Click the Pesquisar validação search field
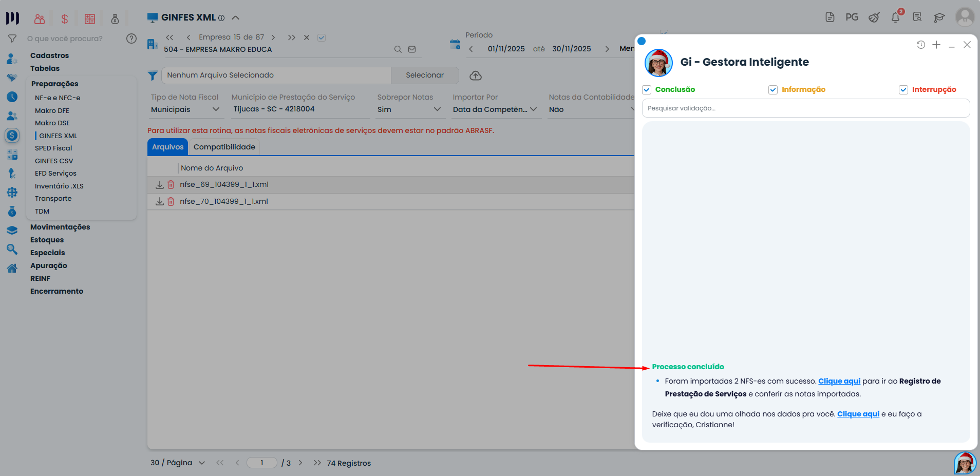Image resolution: width=980 pixels, height=476 pixels. click(x=806, y=108)
